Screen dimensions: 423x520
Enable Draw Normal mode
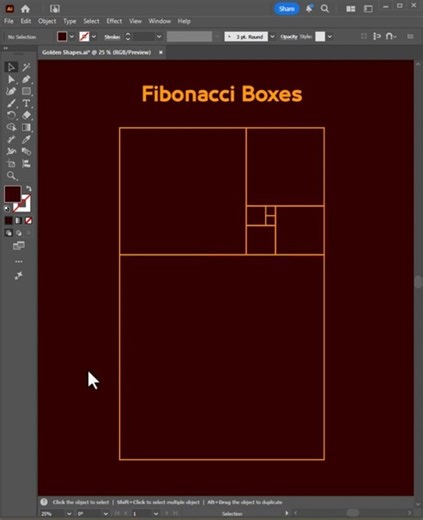point(9,233)
